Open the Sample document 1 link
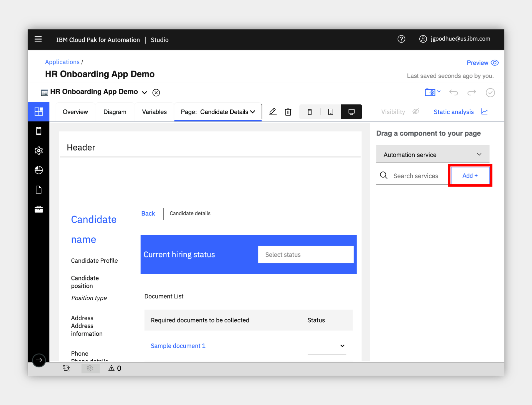Viewport: 532px width, 405px height. coord(178,346)
